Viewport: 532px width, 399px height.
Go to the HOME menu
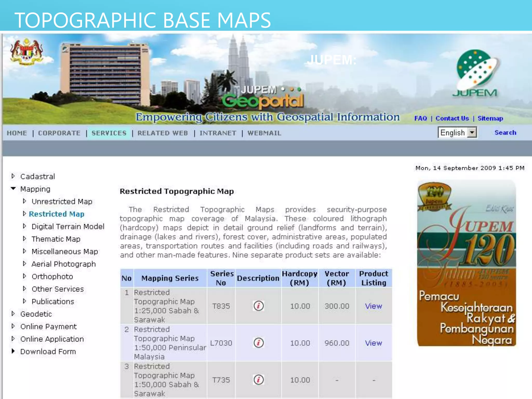pos(17,133)
